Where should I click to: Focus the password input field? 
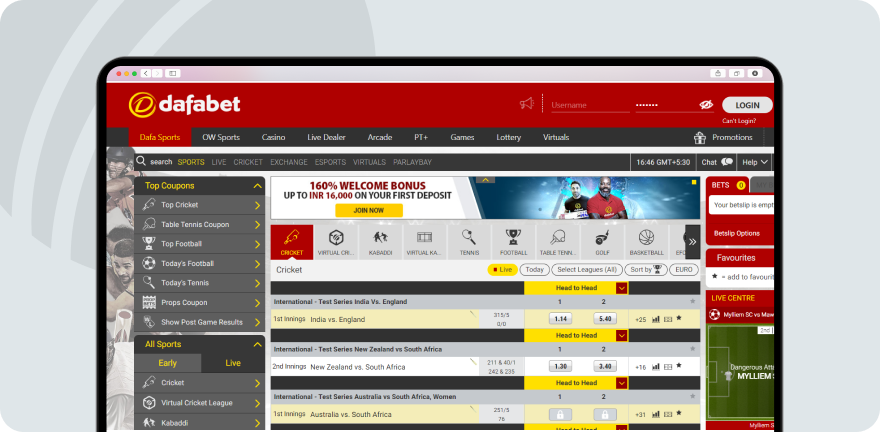pos(667,105)
